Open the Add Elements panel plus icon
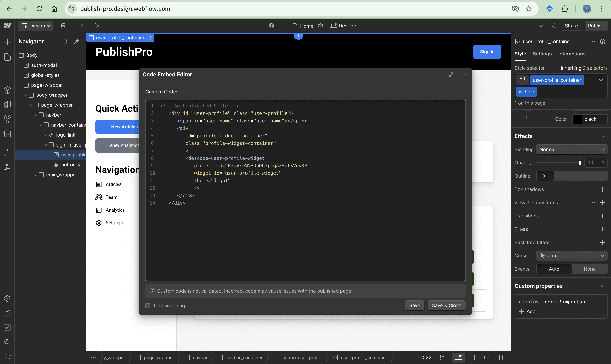The image size is (611, 364). click(7, 42)
